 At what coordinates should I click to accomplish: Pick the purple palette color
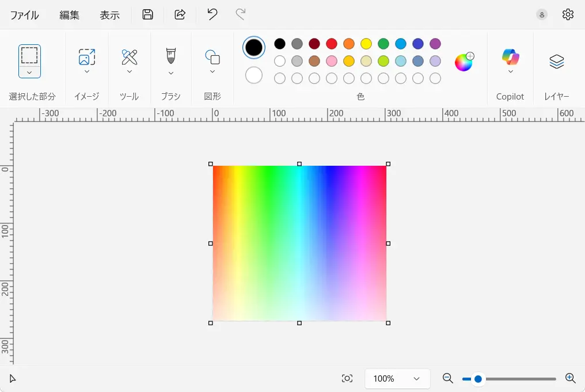[435, 44]
